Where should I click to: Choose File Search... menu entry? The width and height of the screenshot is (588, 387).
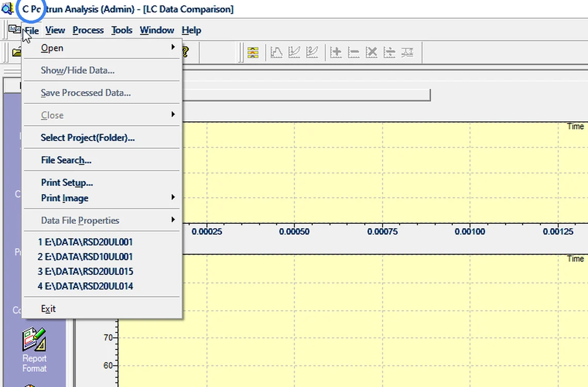click(x=102, y=160)
